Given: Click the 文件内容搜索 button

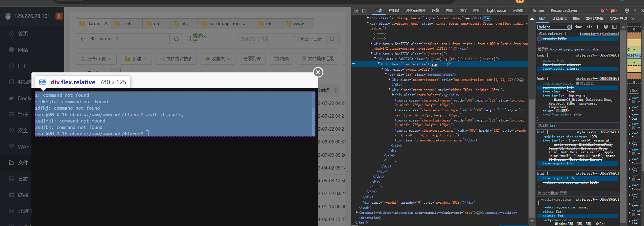Looking at the screenshot, I should click(176, 59).
